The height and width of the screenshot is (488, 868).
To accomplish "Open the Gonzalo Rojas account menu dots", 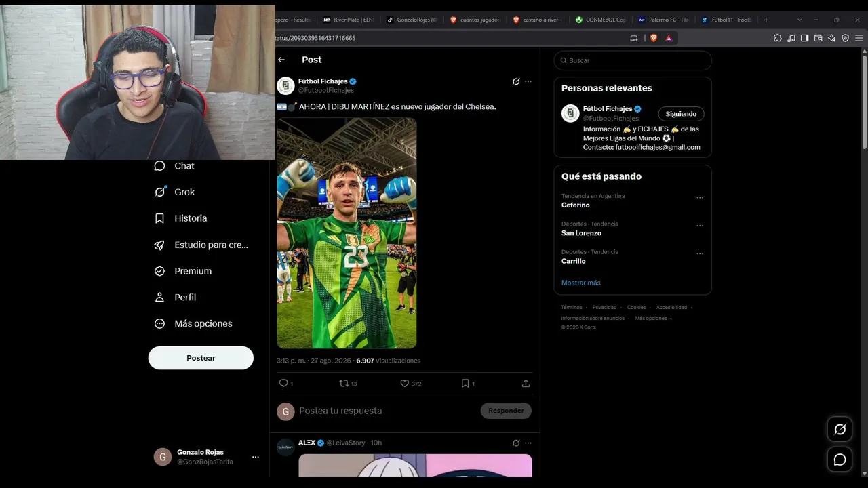I will click(x=255, y=457).
